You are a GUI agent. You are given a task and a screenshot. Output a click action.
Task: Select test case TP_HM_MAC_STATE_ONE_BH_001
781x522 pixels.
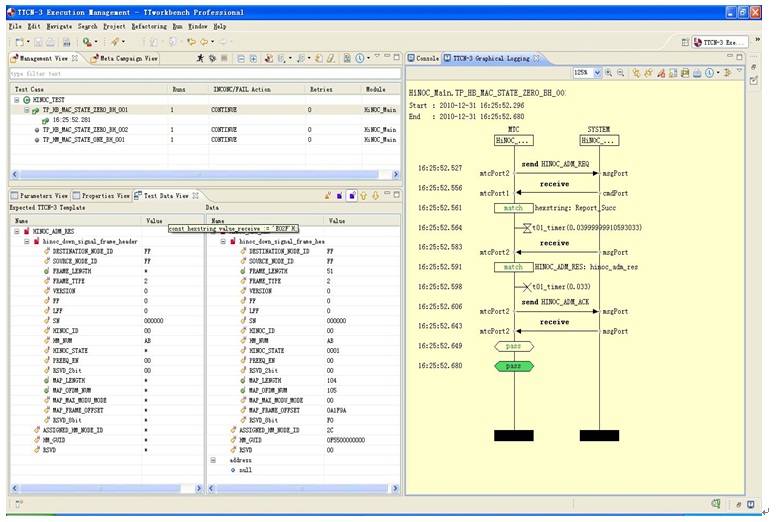point(84,139)
